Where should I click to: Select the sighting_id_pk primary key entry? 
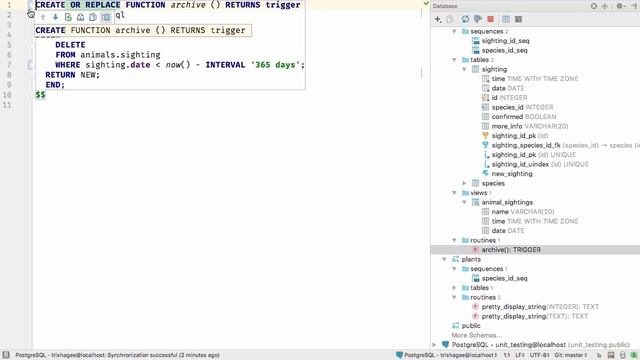[520, 136]
